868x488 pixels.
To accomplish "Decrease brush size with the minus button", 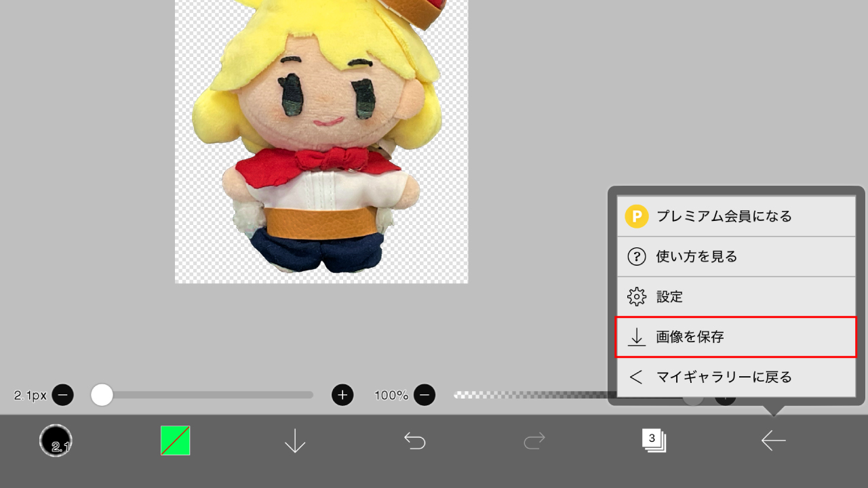I will (x=62, y=394).
